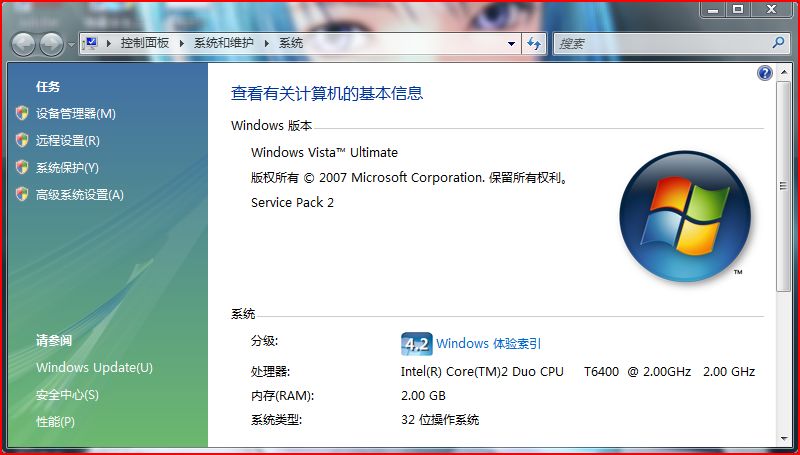Image resolution: width=800 pixels, height=455 pixels.
Task: Go forward with the Forward arrow button
Action: (52, 44)
